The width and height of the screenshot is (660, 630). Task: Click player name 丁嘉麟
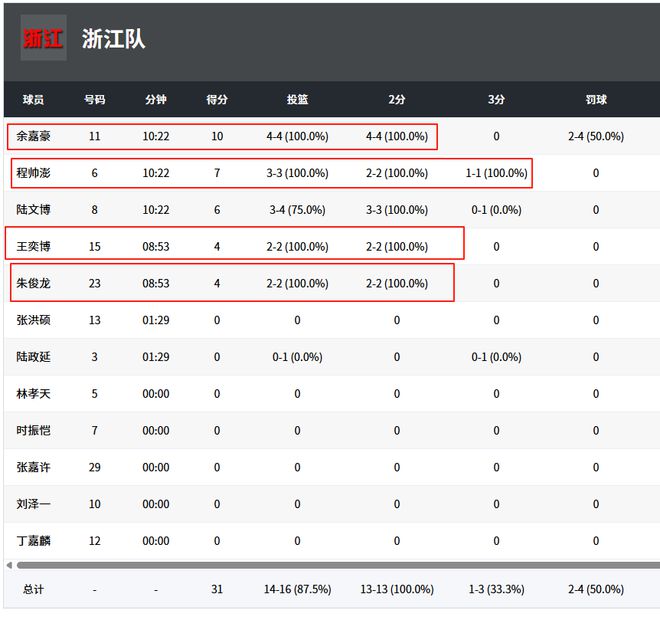[33, 541]
